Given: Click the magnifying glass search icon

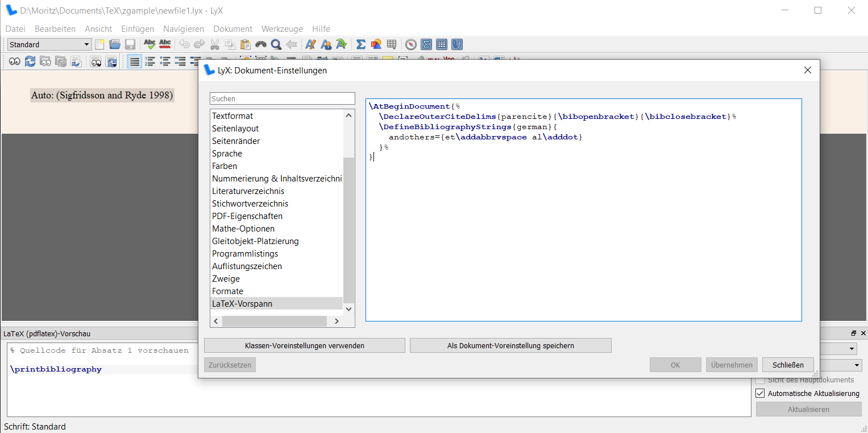Looking at the screenshot, I should [x=276, y=44].
